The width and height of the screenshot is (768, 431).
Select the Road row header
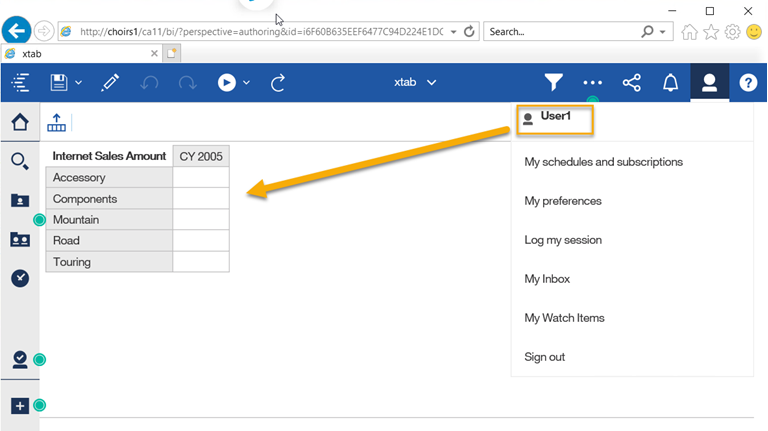(x=109, y=240)
